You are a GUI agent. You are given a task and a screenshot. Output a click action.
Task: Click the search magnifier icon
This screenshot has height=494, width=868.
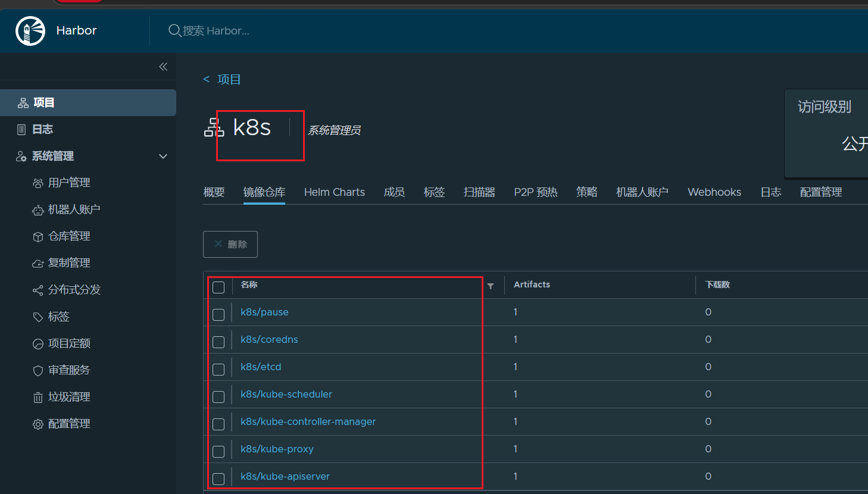[x=174, y=30]
